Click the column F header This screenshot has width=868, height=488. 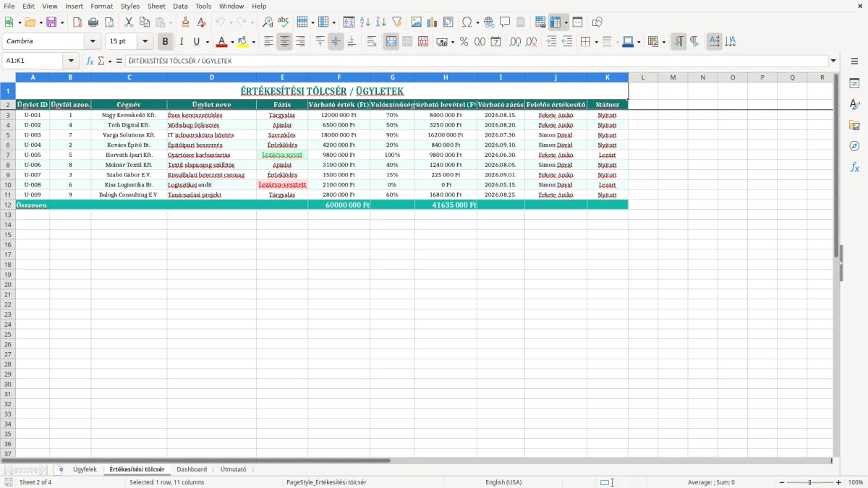tap(339, 77)
